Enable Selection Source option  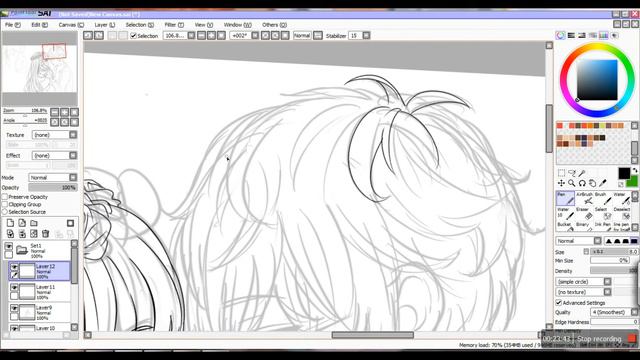tap(5, 212)
